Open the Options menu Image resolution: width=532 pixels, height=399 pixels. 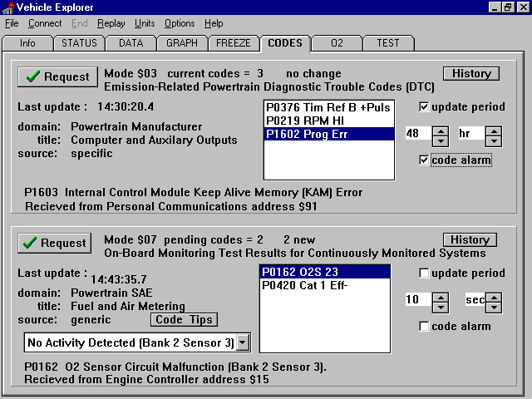[180, 23]
